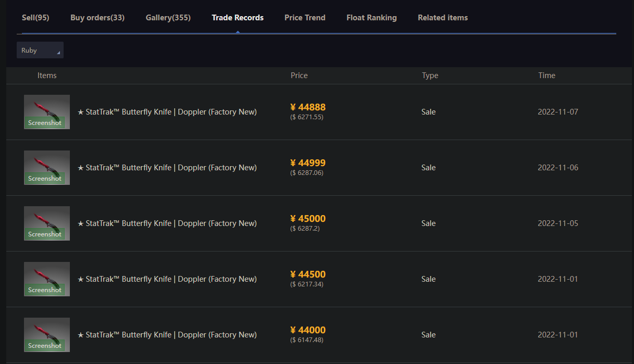Image resolution: width=634 pixels, height=364 pixels.
Task: View the Price Trend tab
Action: pyautogui.click(x=305, y=18)
